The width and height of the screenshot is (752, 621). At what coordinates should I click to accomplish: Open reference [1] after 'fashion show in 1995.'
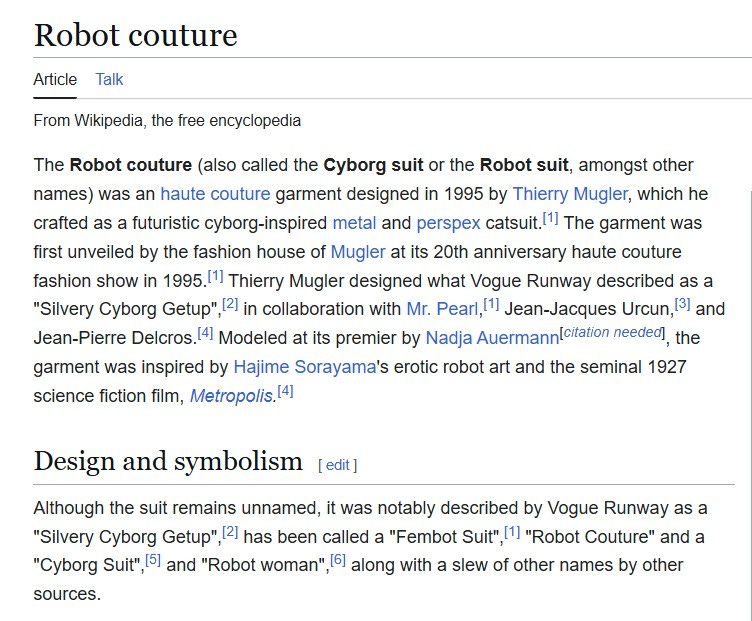click(215, 276)
